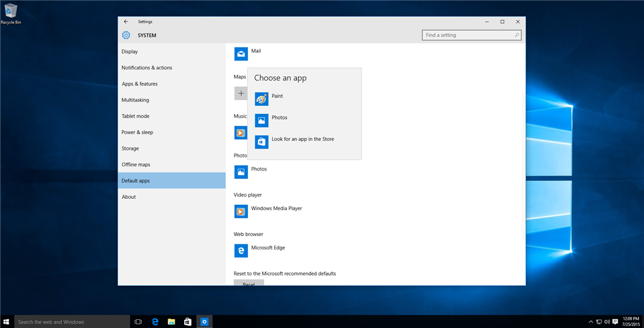Open Notifications & actions page
The width and height of the screenshot is (644, 328).
172,67
